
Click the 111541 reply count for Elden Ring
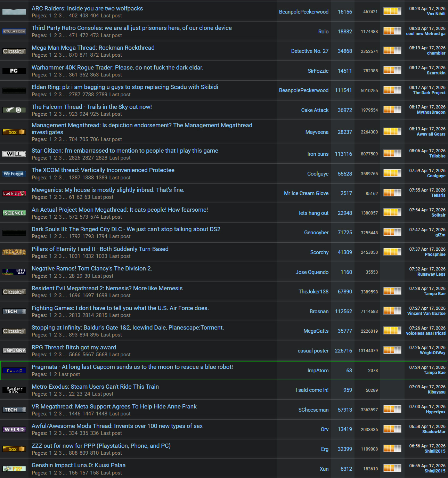click(343, 90)
